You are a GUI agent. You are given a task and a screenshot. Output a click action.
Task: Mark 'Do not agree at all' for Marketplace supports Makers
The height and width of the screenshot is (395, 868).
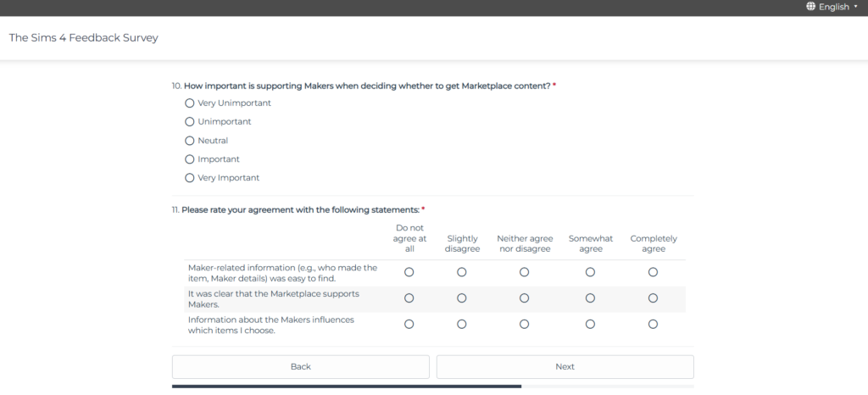tap(409, 298)
